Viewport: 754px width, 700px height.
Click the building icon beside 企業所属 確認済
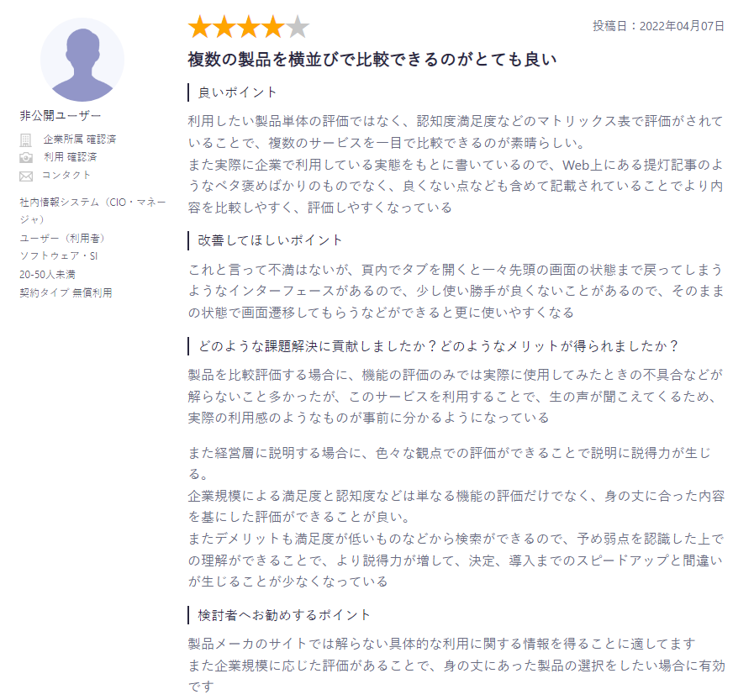[x=25, y=139]
